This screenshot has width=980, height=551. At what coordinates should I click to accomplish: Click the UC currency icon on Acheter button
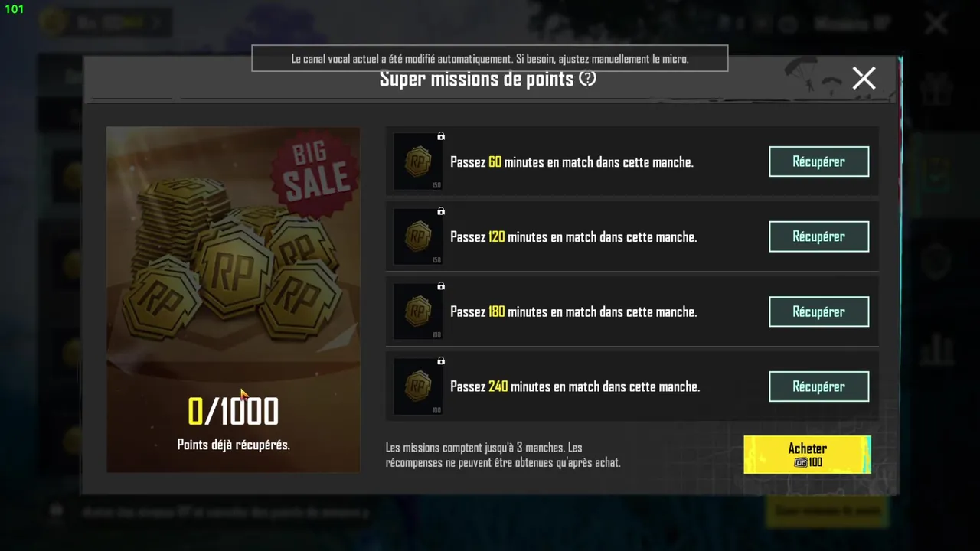[x=801, y=463]
